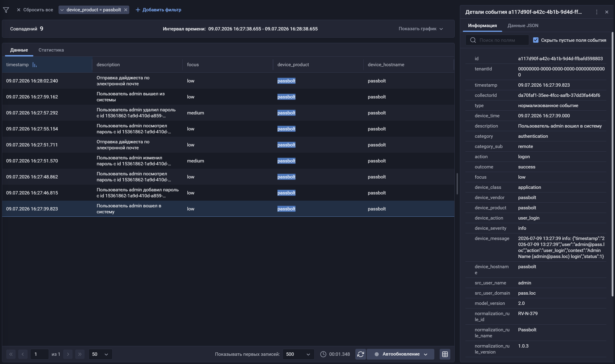
Task: Click the funnel filter icon
Action: [x=6, y=10]
